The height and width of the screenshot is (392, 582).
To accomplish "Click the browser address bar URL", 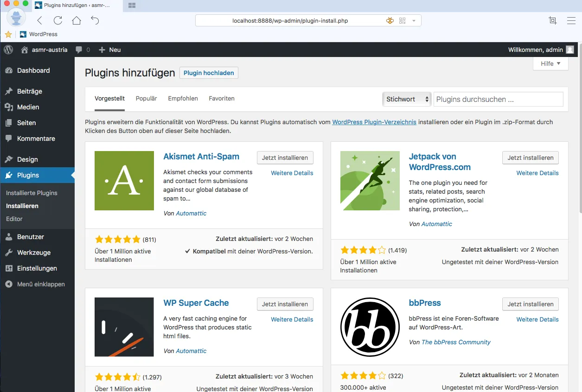I will tap(290, 21).
